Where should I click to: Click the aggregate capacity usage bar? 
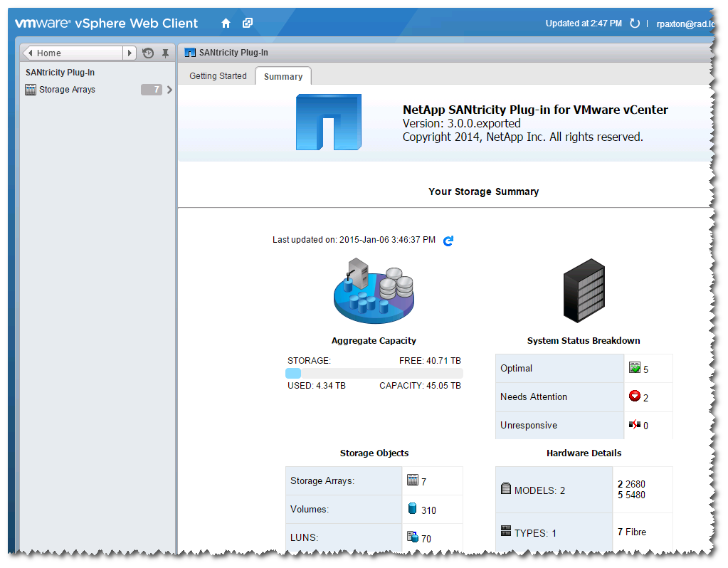click(x=374, y=374)
